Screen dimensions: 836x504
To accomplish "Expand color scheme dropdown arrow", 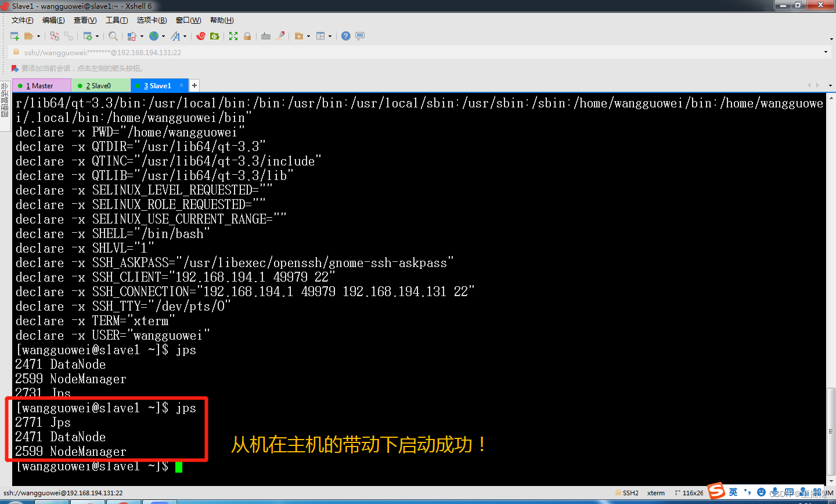I will click(x=142, y=36).
